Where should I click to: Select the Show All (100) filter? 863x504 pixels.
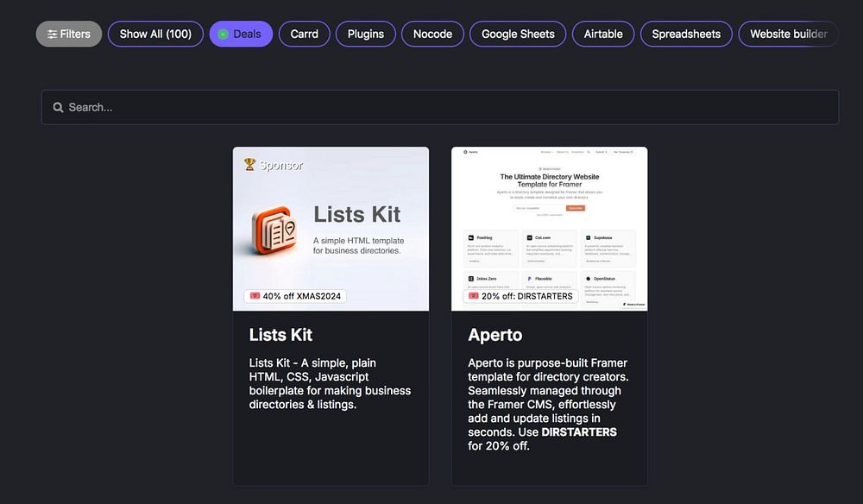(155, 35)
